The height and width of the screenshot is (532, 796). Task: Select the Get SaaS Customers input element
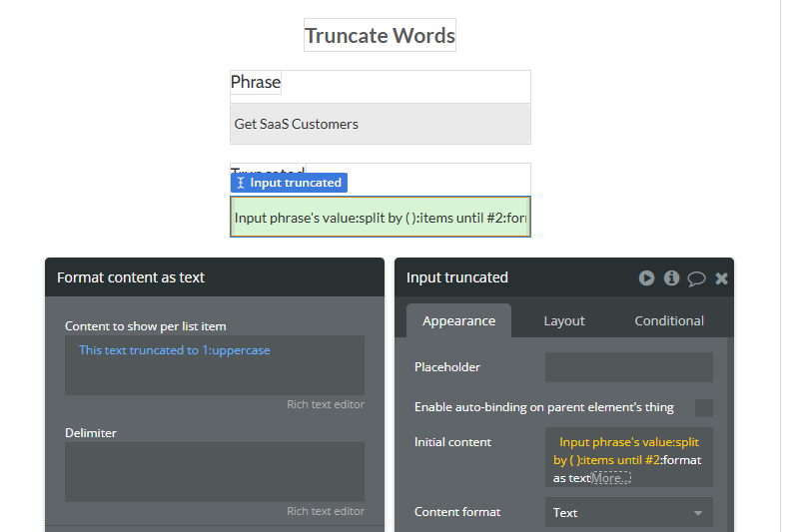pyautogui.click(x=381, y=124)
